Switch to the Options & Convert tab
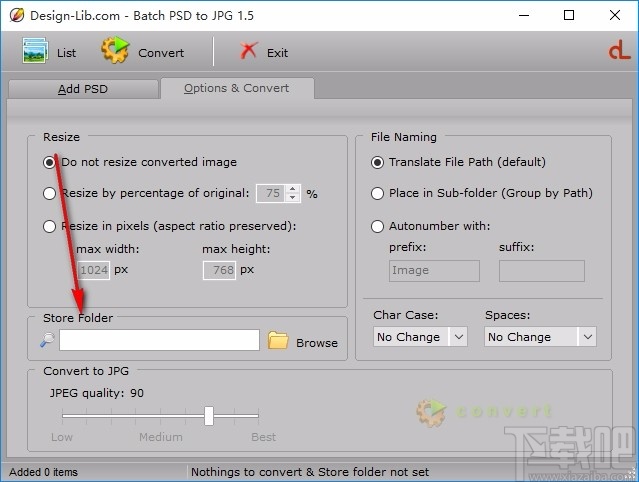 coord(237,88)
